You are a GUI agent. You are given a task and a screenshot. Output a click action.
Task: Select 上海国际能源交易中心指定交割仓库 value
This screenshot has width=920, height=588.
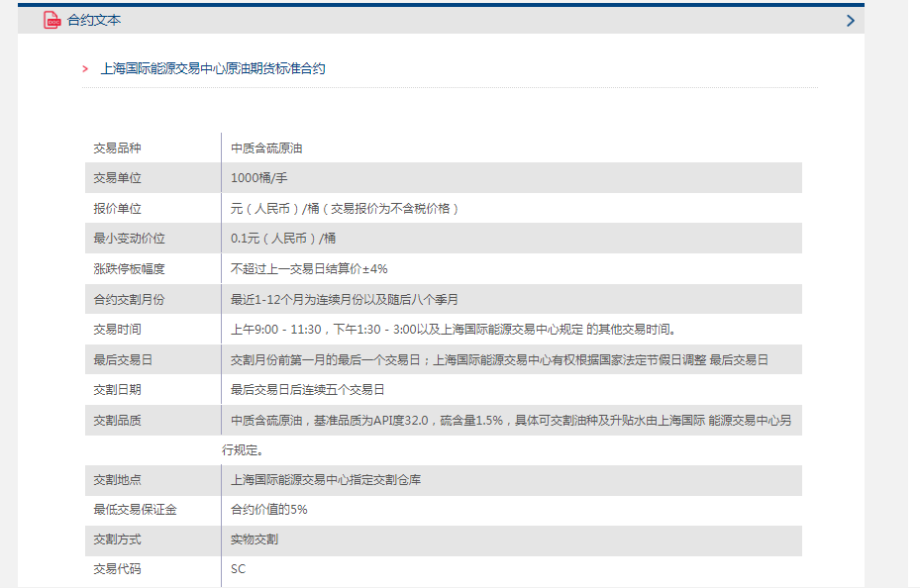326,480
